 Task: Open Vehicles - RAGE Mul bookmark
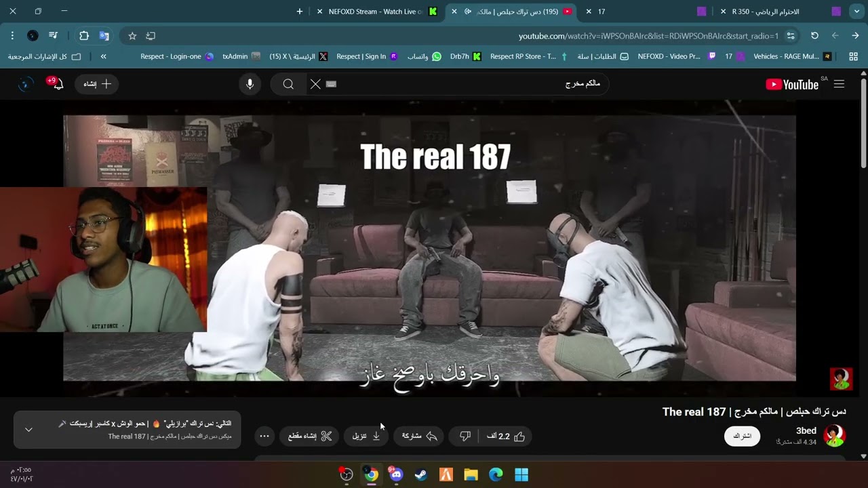click(x=792, y=56)
